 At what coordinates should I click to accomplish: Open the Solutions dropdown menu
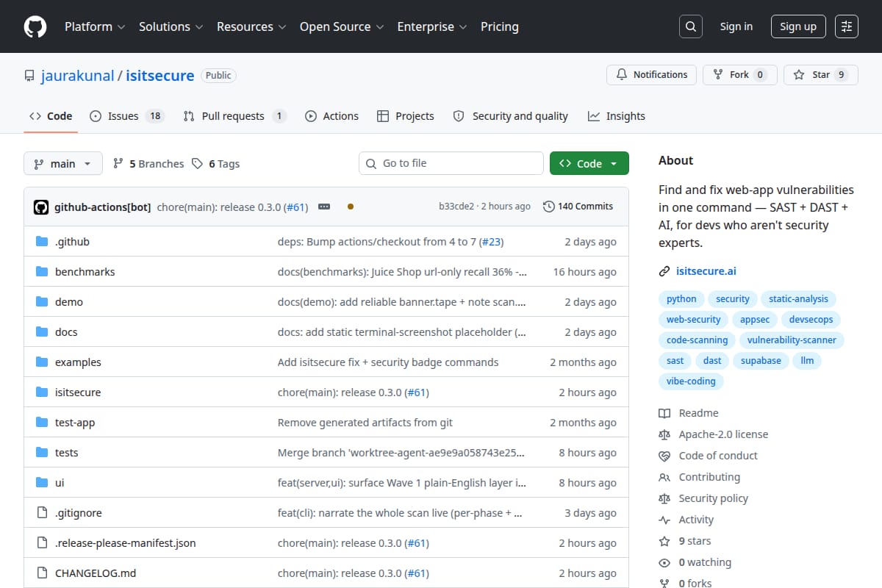(173, 26)
